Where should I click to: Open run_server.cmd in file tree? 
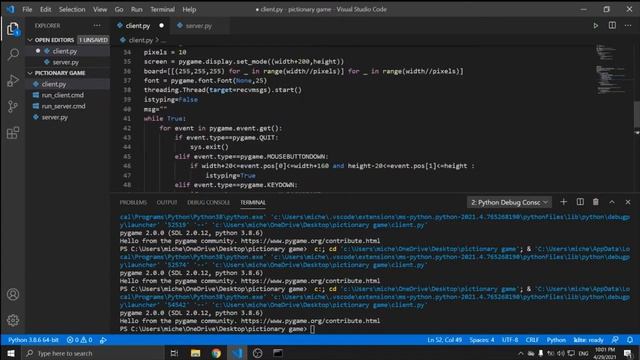(x=68, y=106)
